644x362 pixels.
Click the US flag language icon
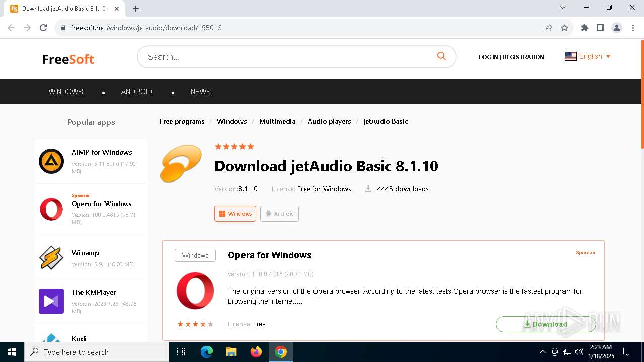(x=571, y=56)
